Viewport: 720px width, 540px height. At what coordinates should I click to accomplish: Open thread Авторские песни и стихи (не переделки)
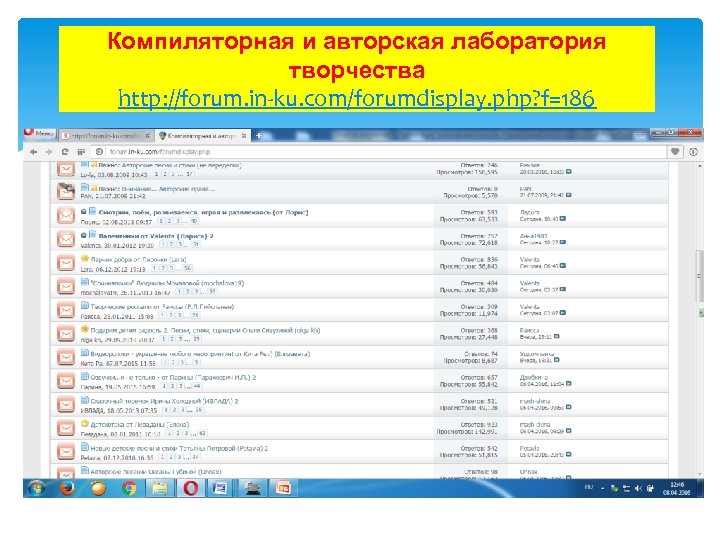coord(181,165)
